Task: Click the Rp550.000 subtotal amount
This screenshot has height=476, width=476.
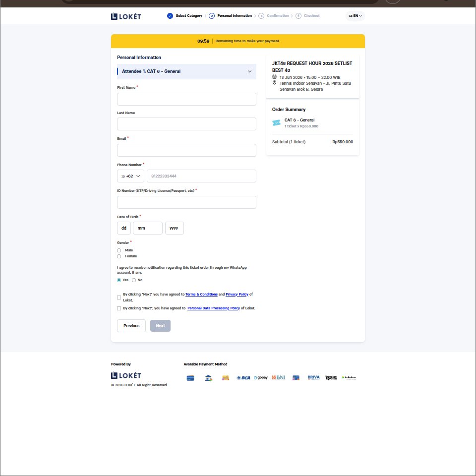Action: 343,142
